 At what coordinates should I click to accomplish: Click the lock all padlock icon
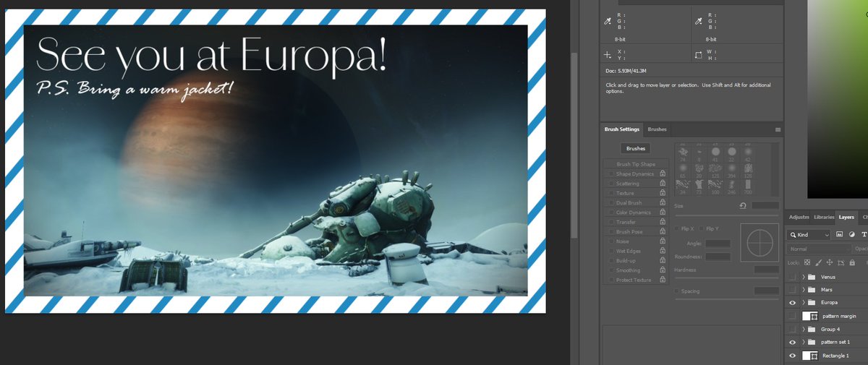(x=852, y=262)
